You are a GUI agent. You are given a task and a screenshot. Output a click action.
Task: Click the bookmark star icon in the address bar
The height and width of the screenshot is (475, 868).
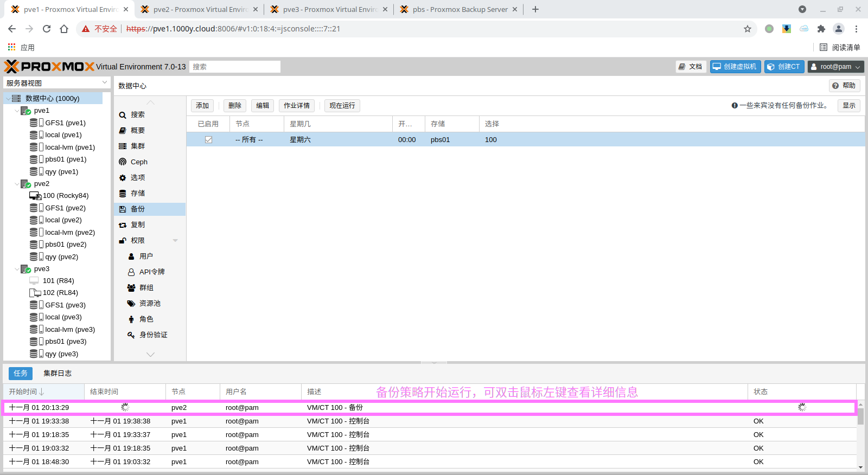pyautogui.click(x=748, y=29)
